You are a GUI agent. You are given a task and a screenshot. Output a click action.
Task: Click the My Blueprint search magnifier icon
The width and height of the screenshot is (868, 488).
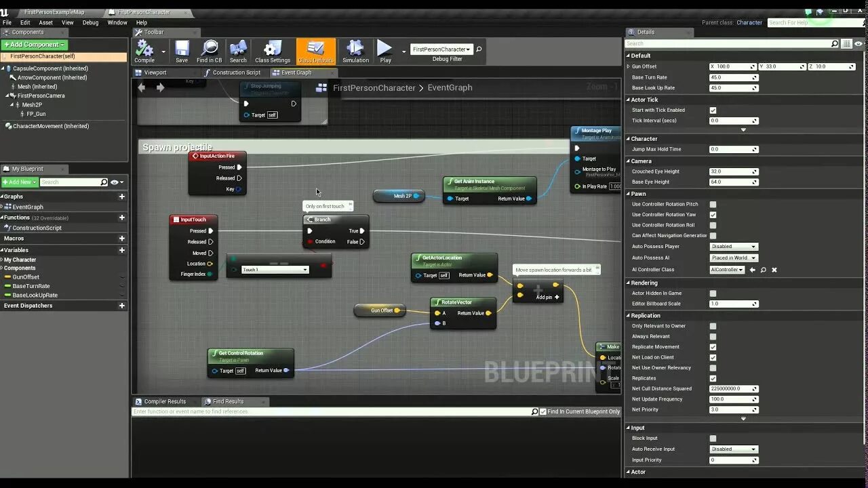tap(104, 182)
